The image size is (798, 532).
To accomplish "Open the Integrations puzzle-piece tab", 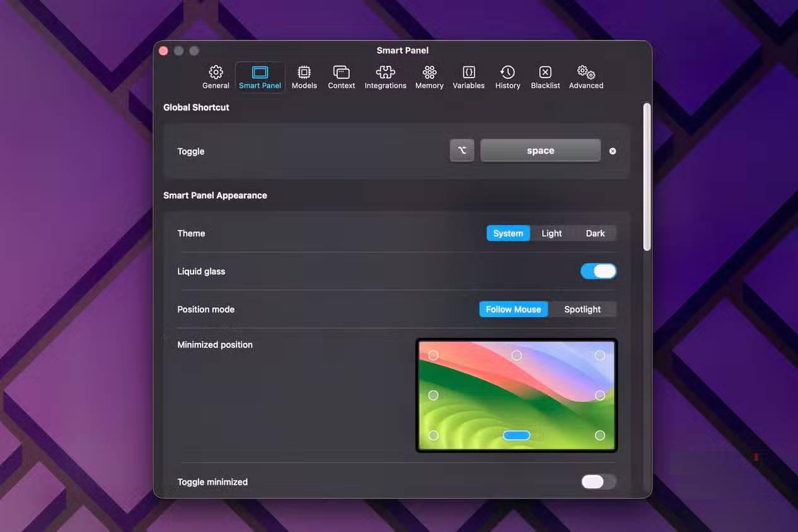I will [385, 78].
